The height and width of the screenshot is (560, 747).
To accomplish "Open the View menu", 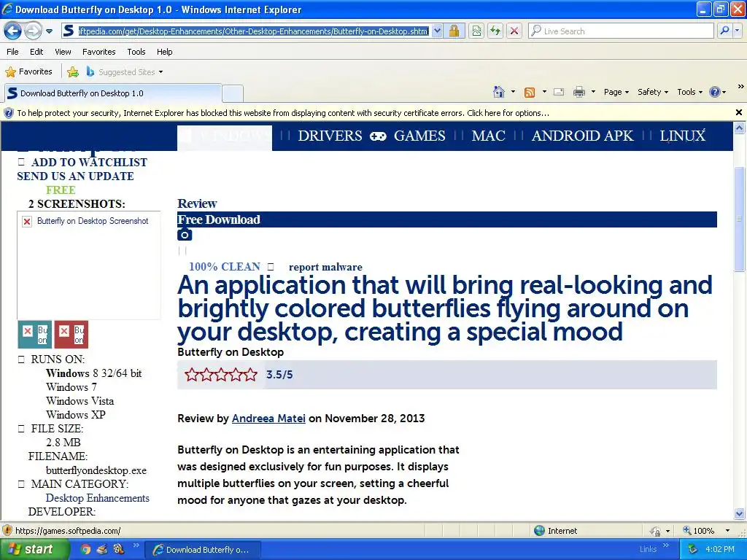I will click(x=63, y=52).
